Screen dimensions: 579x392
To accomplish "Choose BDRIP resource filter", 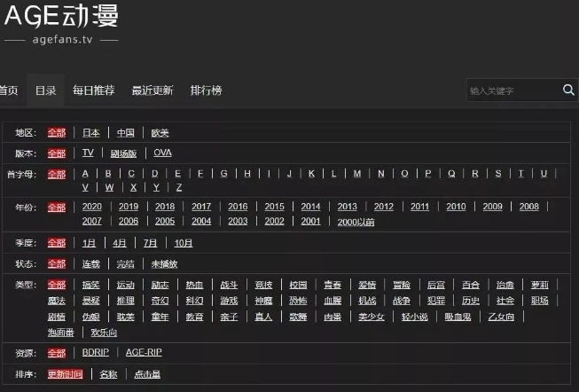I will pos(95,352).
